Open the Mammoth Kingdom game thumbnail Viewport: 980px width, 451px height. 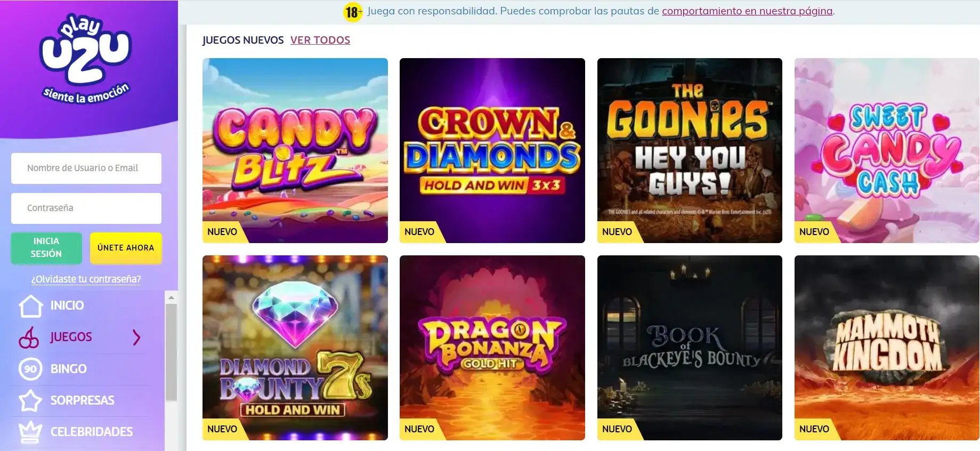click(x=887, y=348)
